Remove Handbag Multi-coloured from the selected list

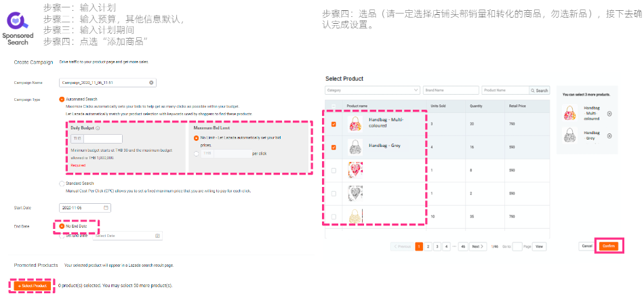tap(609, 114)
